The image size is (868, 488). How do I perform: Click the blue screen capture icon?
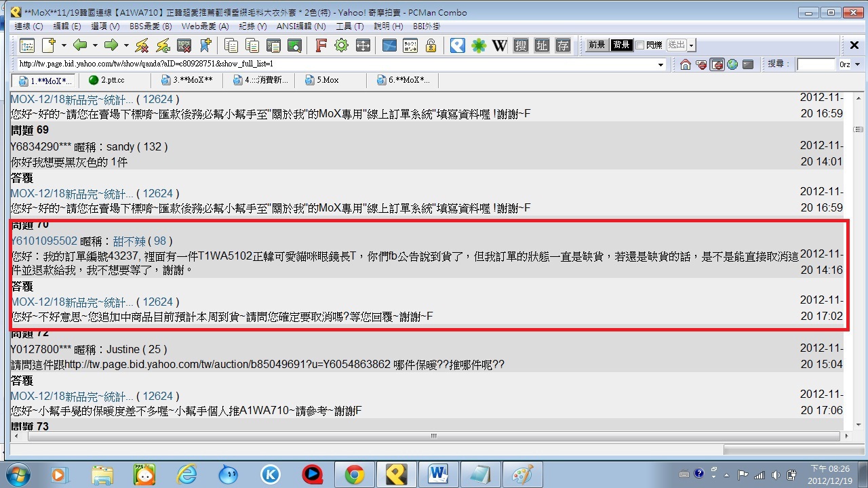[x=389, y=45]
